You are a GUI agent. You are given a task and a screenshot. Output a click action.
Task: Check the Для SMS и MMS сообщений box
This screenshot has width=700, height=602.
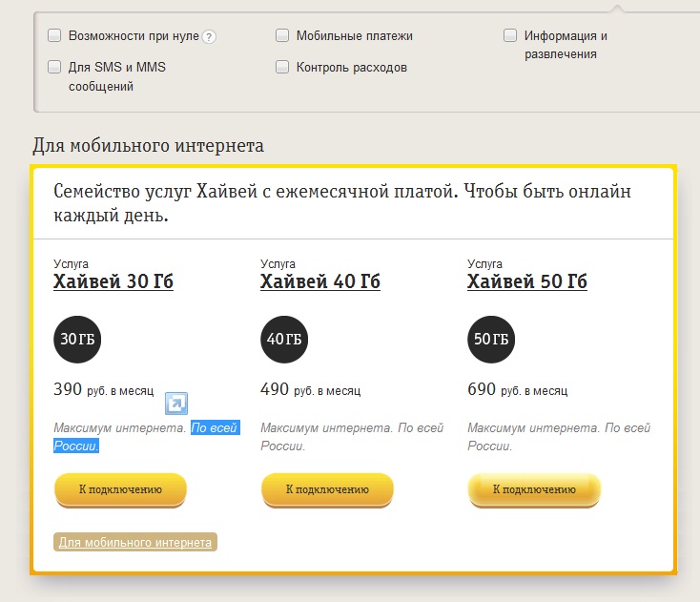(54, 67)
